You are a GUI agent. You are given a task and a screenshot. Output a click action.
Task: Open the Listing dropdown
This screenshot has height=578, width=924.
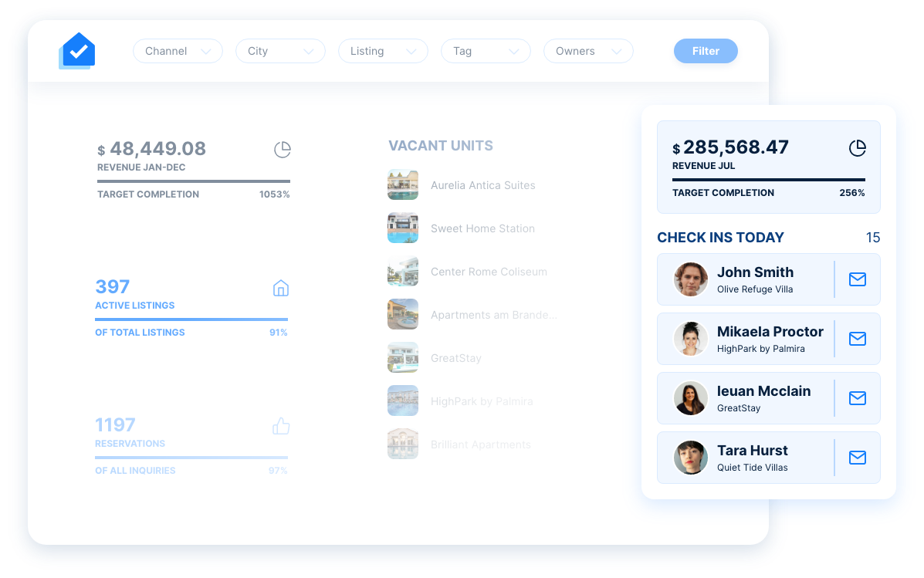(x=383, y=51)
